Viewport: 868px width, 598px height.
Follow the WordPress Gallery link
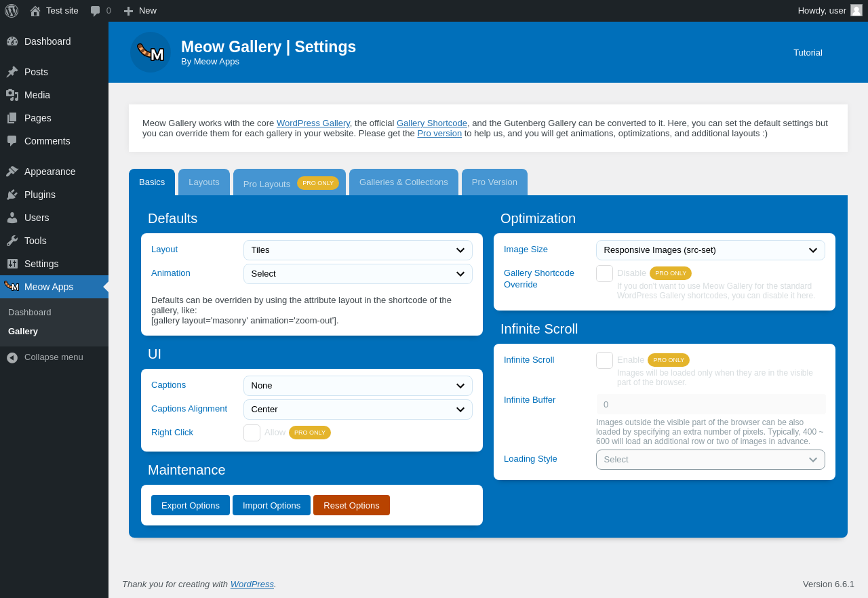click(x=313, y=123)
